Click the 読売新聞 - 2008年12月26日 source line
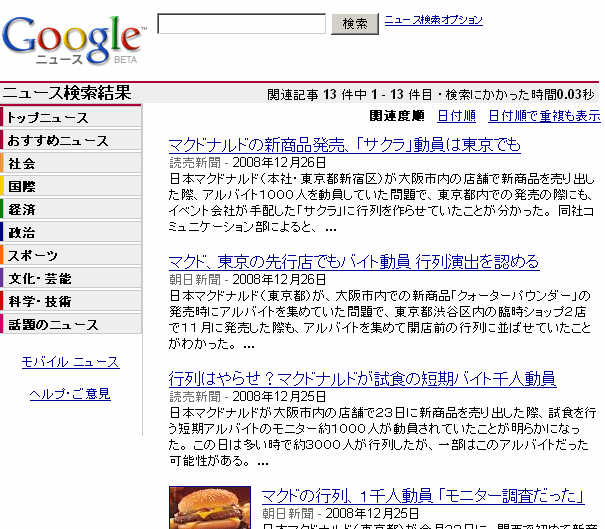 click(x=247, y=162)
